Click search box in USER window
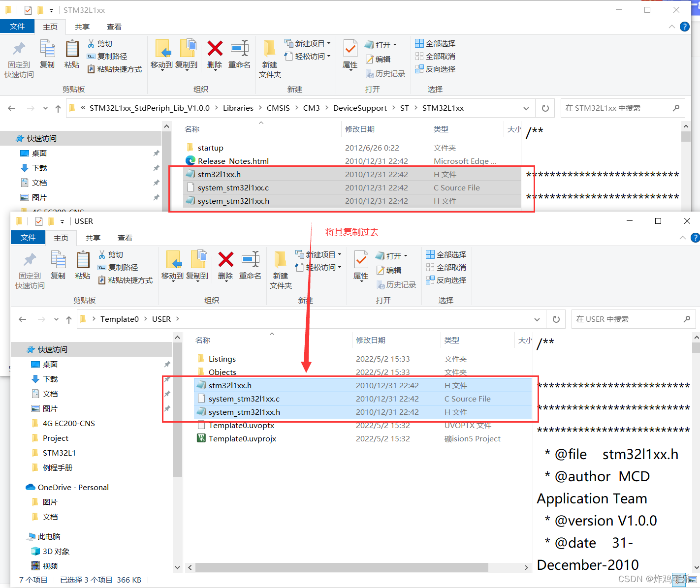This screenshot has width=700, height=588. pyautogui.click(x=634, y=319)
